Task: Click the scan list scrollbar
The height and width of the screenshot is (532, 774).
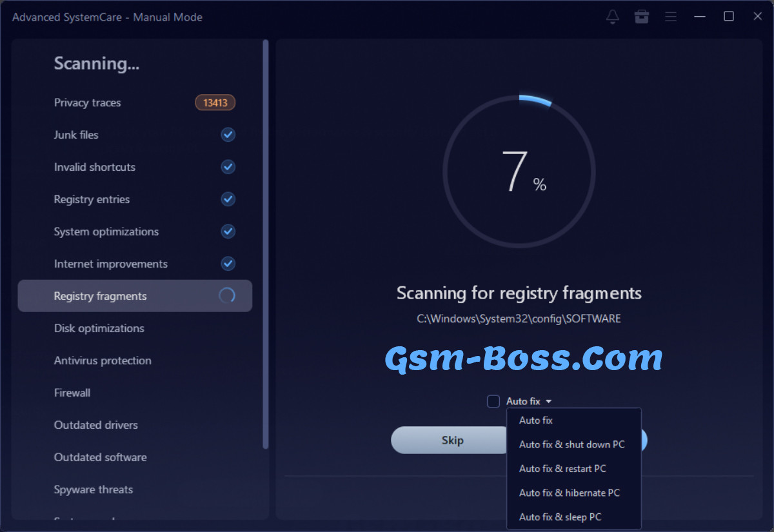Action: 265,244
